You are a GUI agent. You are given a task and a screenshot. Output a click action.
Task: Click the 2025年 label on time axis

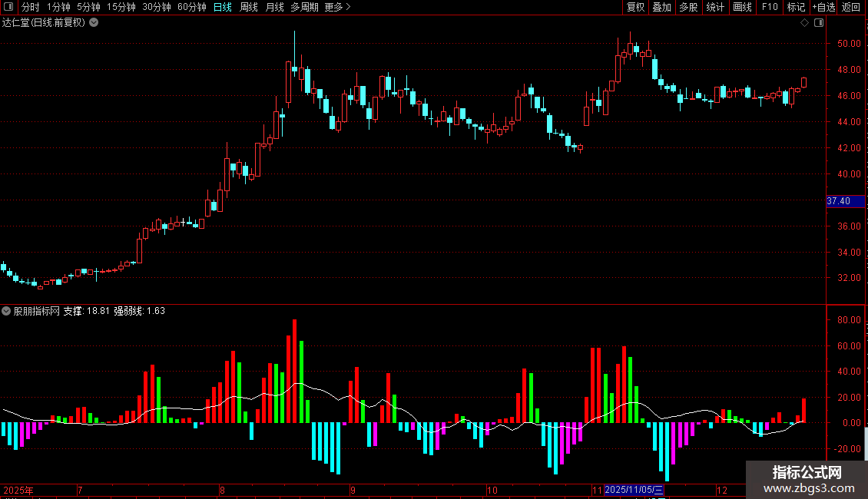click(x=18, y=490)
